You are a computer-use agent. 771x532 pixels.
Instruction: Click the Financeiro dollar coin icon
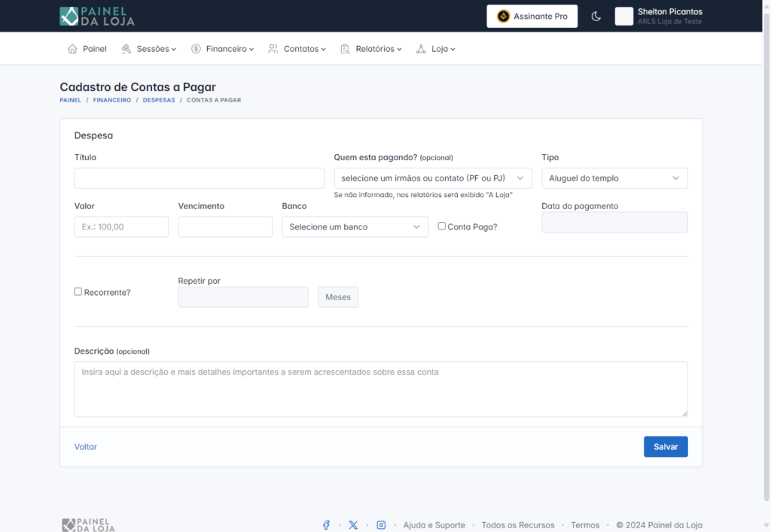(196, 49)
